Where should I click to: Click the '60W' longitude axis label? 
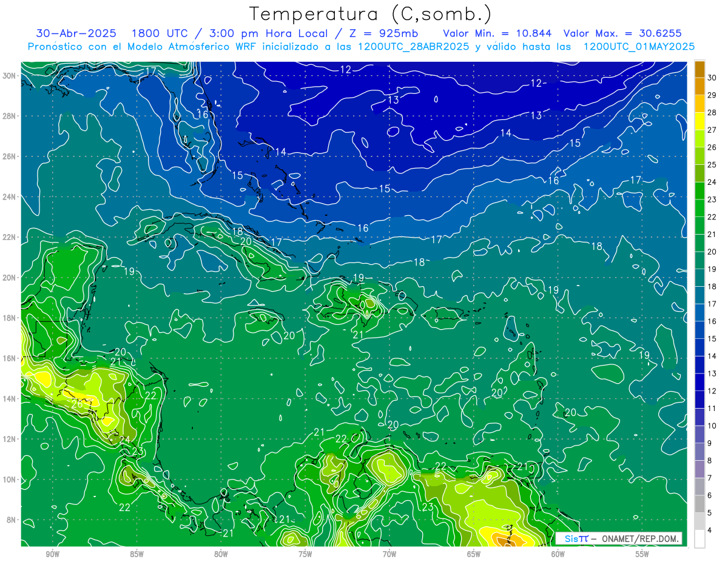point(558,554)
